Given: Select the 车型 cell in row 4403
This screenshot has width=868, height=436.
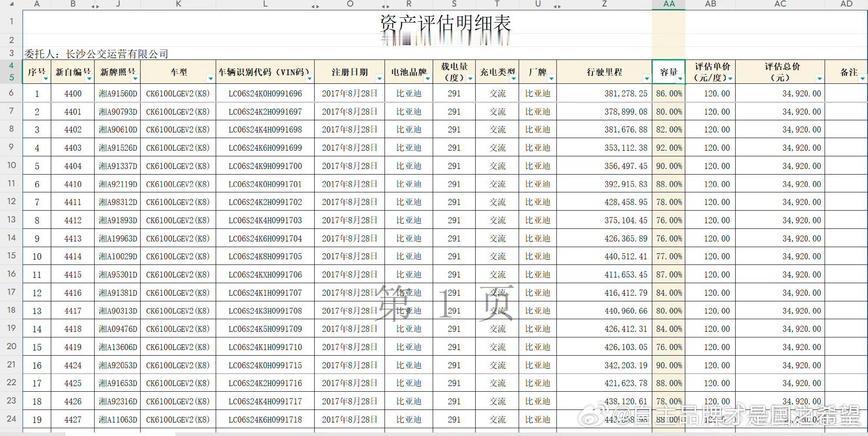Looking at the screenshot, I should [178, 148].
